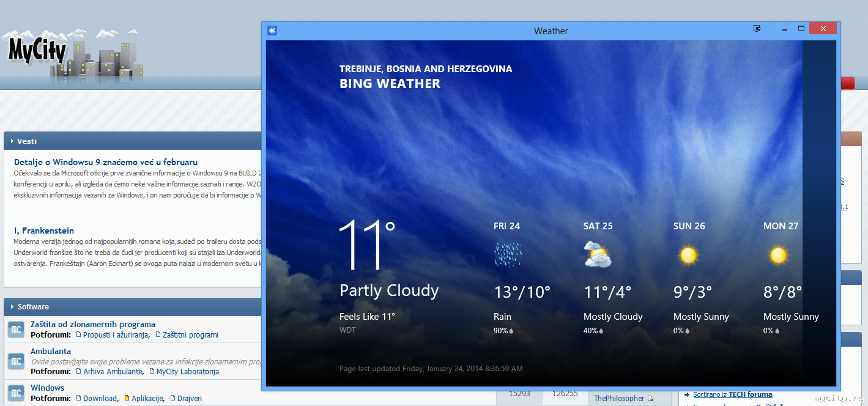The width and height of the screenshot is (868, 406).
Task: Click the raindrop icon next to 40%
Action: click(x=601, y=331)
